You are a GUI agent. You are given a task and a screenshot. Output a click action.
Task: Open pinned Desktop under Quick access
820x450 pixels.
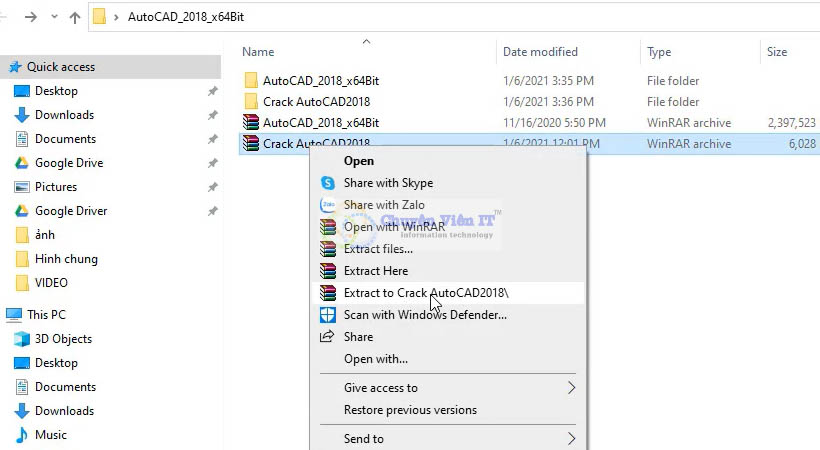point(56,91)
